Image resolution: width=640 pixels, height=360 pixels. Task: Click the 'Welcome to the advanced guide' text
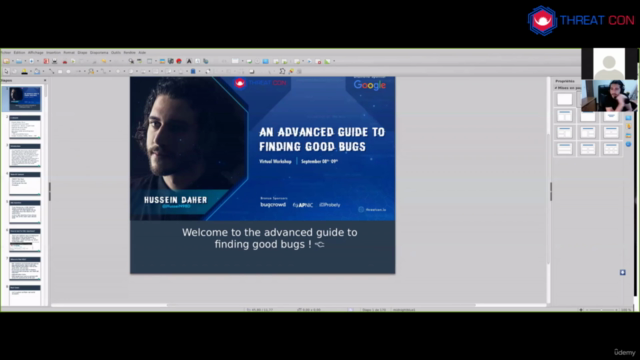[270, 238]
